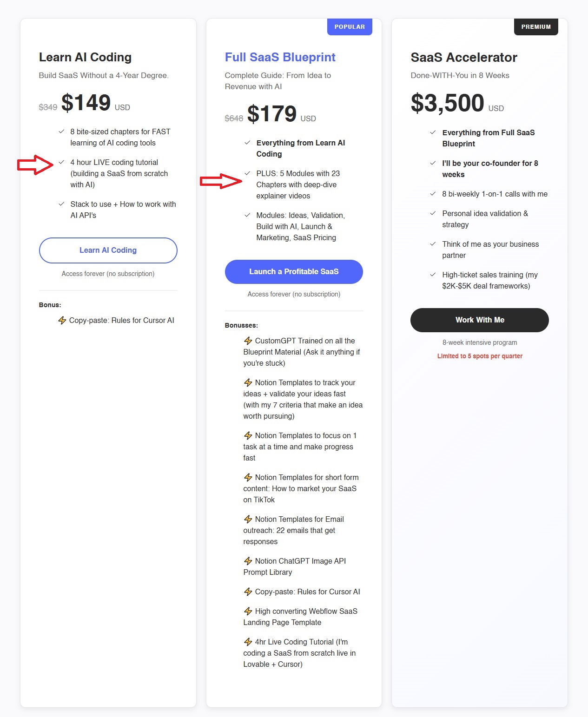Click checkmark beside 4 hour LIVE coding tutorial
This screenshot has width=588, height=717.
pos(61,162)
